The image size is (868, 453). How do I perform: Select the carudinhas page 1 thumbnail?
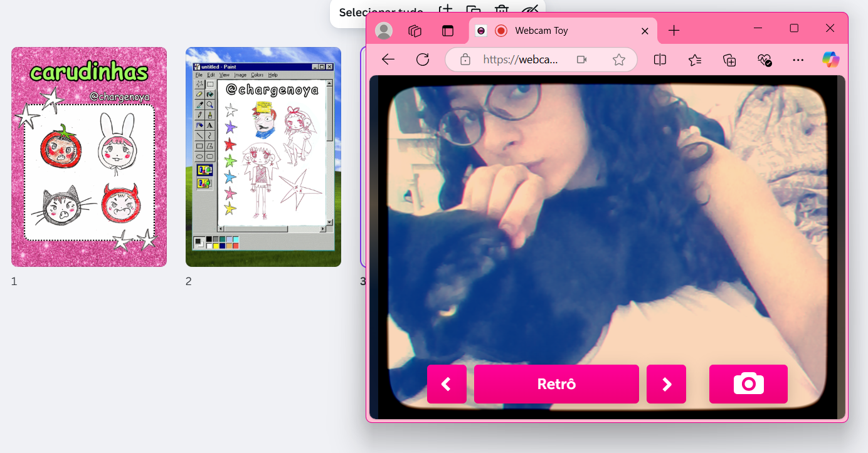coord(89,157)
